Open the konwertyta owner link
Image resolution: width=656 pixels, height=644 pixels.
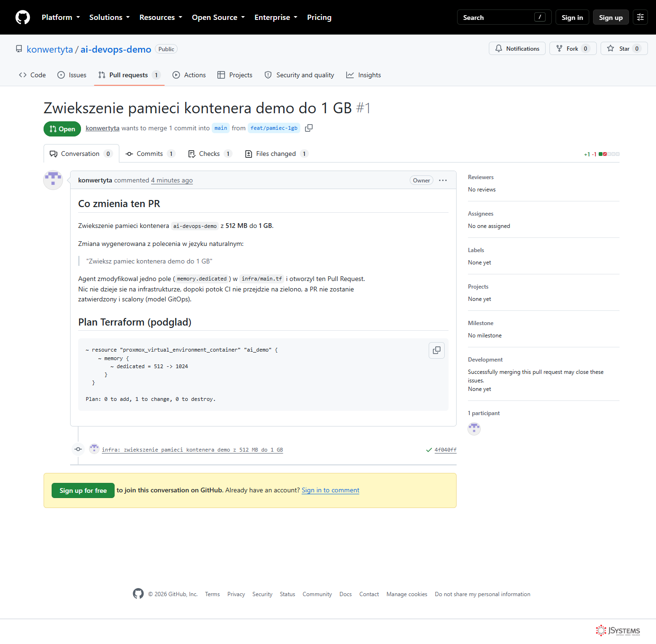coord(50,49)
